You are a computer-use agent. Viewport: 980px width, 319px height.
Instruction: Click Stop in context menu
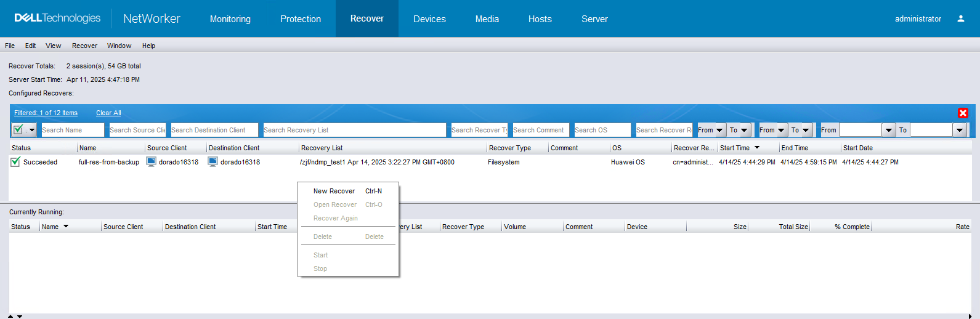pyautogui.click(x=348, y=269)
